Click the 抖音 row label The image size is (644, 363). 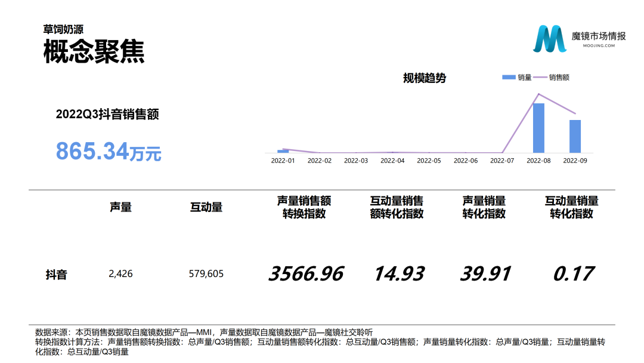tap(56, 274)
